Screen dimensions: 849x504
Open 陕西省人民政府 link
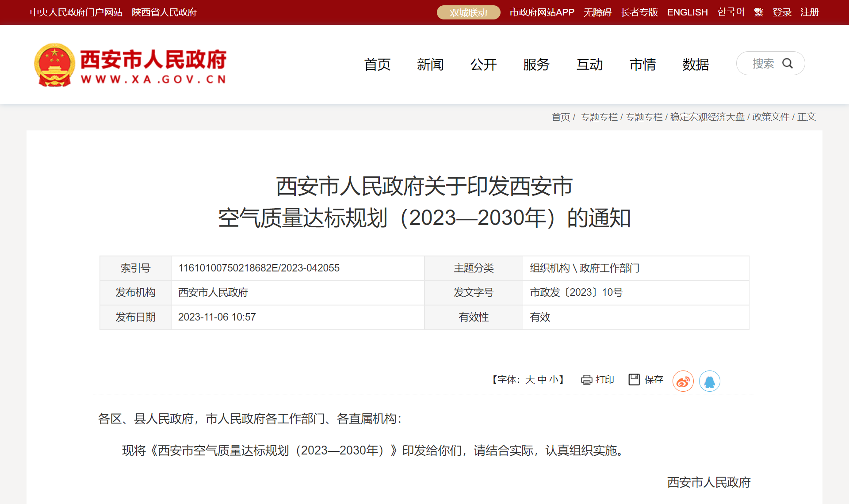[x=164, y=12]
